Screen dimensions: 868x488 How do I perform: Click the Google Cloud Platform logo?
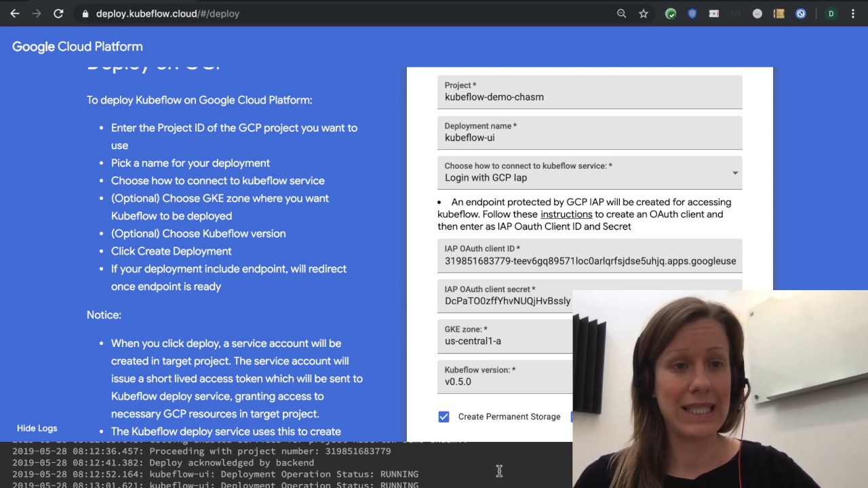pyautogui.click(x=77, y=47)
